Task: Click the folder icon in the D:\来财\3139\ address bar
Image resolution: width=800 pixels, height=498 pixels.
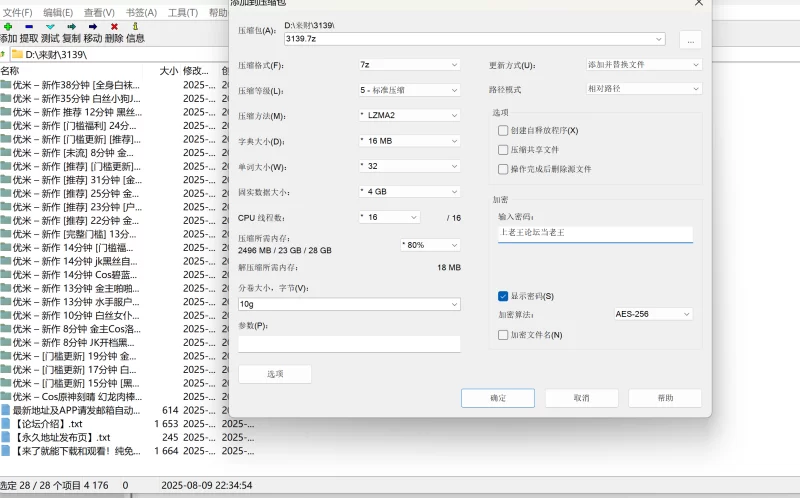Action: (x=17, y=54)
